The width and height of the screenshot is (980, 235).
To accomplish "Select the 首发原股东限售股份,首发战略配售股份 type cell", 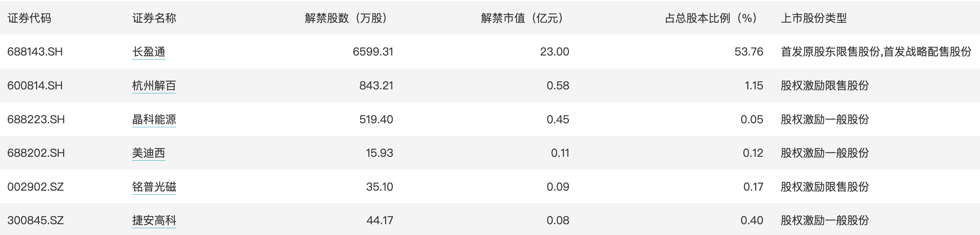I will [876, 52].
